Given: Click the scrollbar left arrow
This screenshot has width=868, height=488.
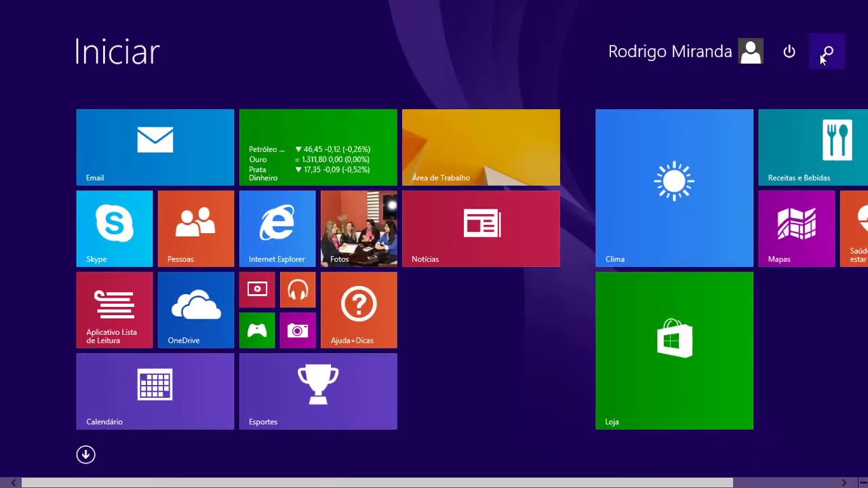Looking at the screenshot, I should coord(13,483).
